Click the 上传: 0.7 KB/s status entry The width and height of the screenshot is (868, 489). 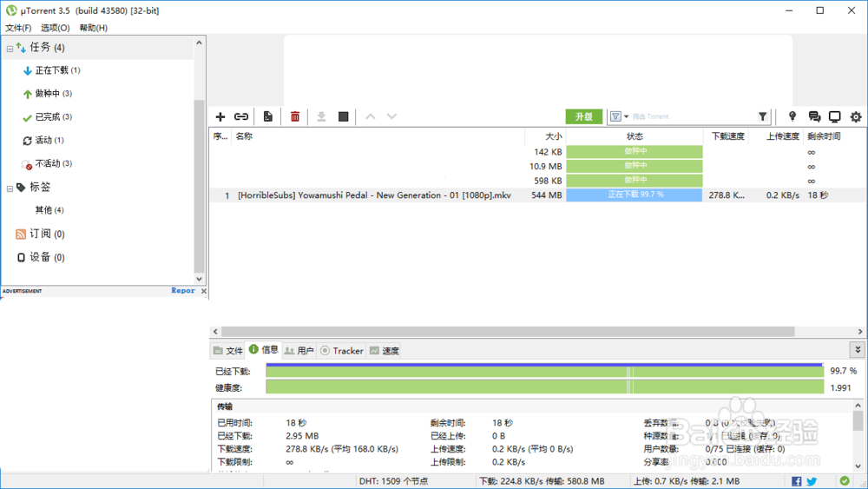point(687,481)
